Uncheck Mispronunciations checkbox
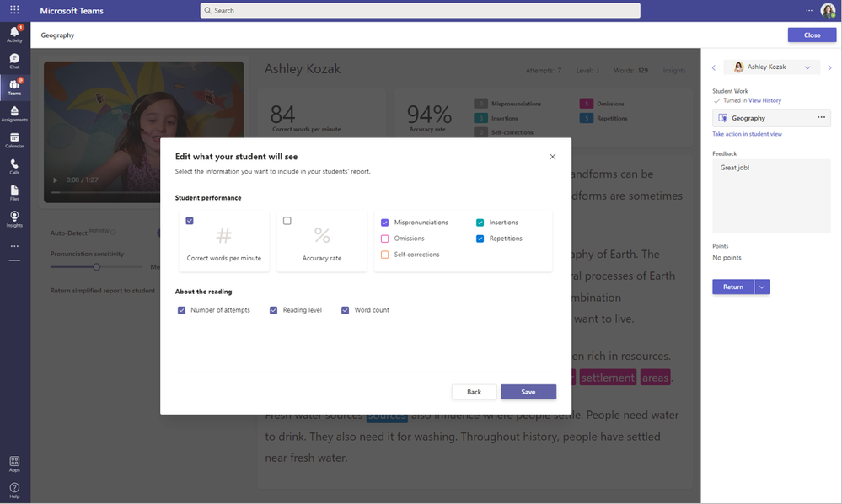The image size is (842, 504). pos(384,223)
